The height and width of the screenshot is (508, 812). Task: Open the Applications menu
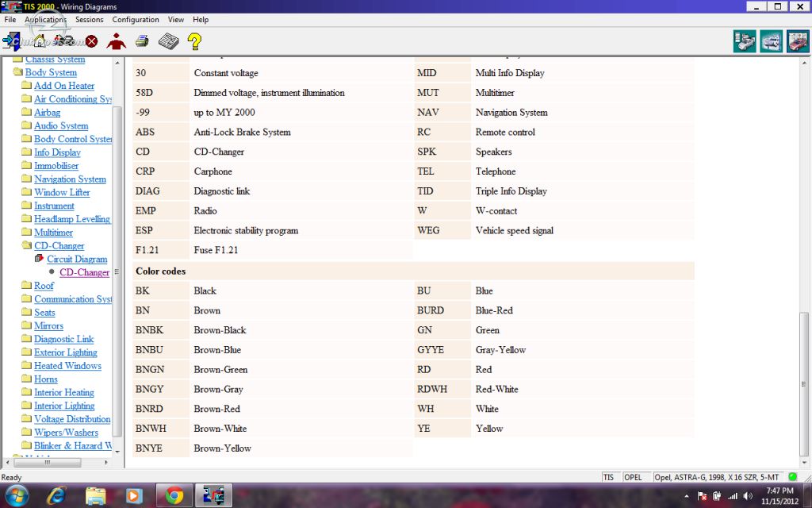point(45,19)
